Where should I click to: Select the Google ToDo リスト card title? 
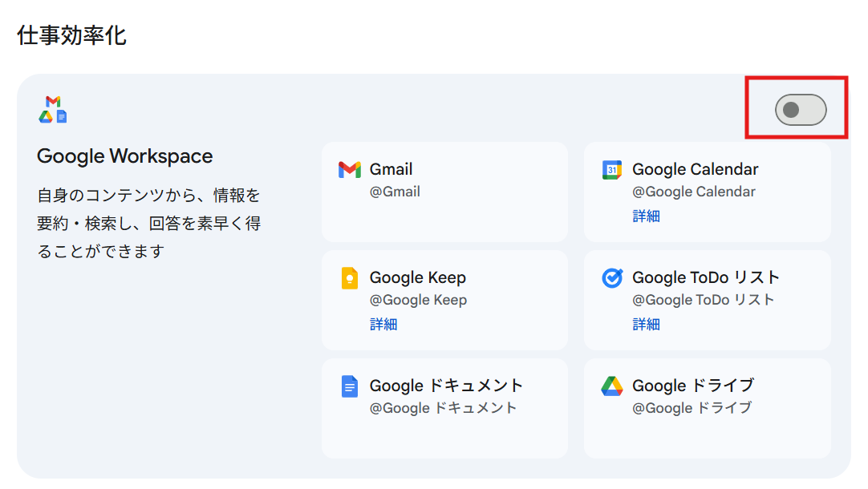[x=706, y=277]
